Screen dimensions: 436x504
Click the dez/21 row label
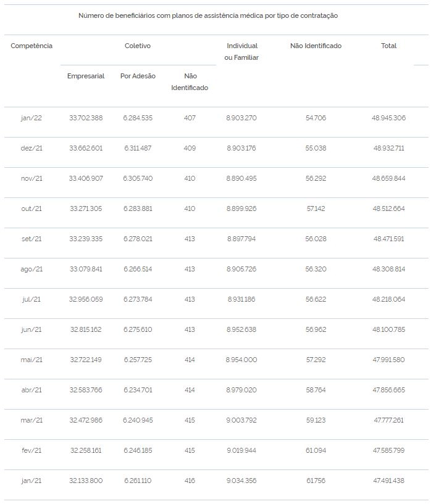coord(31,148)
